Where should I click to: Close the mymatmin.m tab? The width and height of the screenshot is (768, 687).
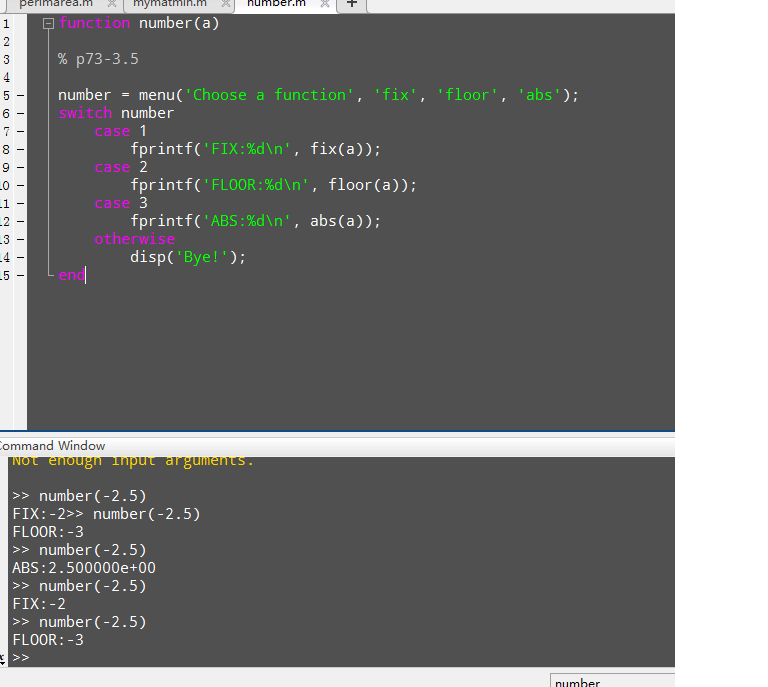point(225,4)
